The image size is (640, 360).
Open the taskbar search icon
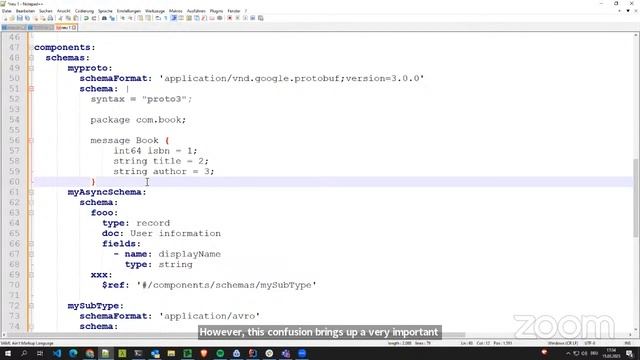[x=24, y=353]
